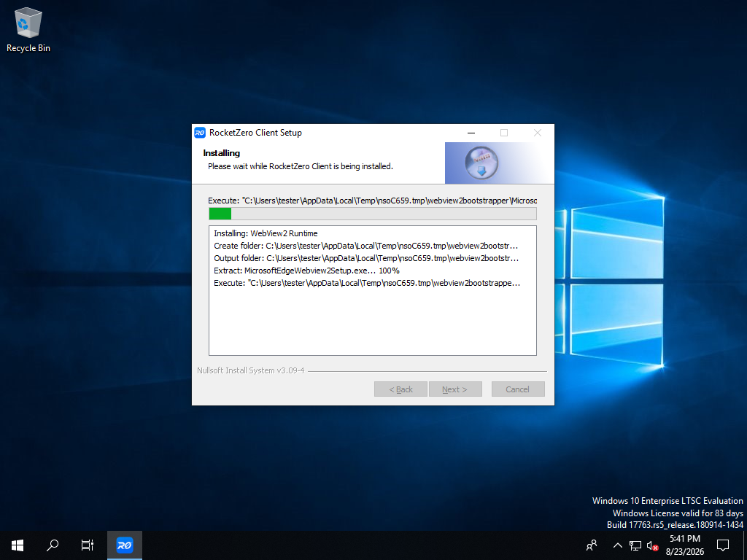Click the < Back button
Screen dimensions: 747x560
400,389
